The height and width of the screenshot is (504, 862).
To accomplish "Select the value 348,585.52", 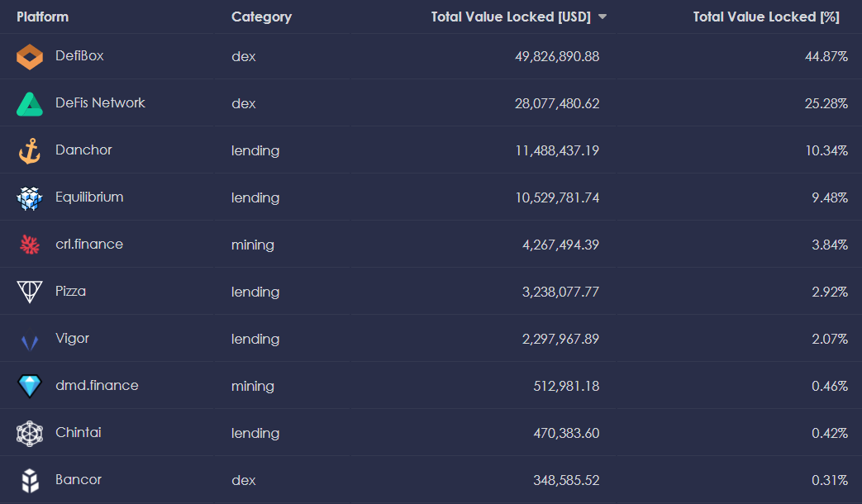I will point(566,481).
